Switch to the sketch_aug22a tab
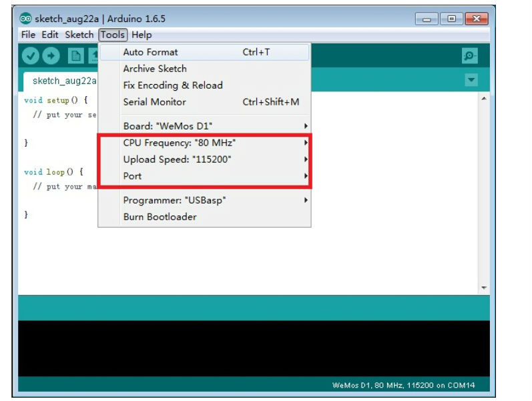Screen dimensions: 532x401 pos(64,81)
